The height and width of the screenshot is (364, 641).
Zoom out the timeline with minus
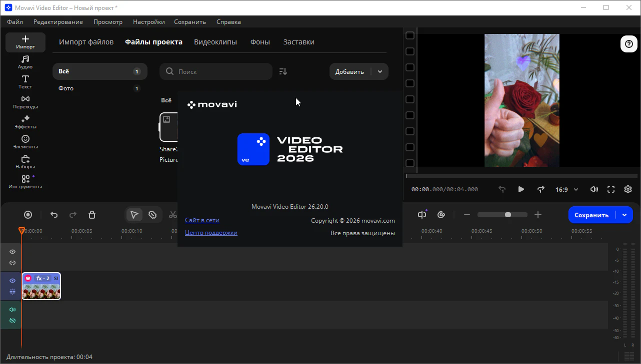pyautogui.click(x=467, y=215)
